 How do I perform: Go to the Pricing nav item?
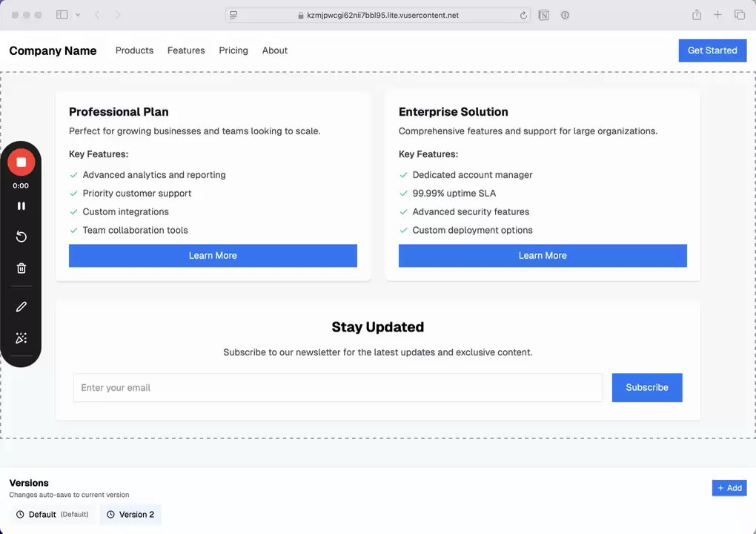(233, 50)
